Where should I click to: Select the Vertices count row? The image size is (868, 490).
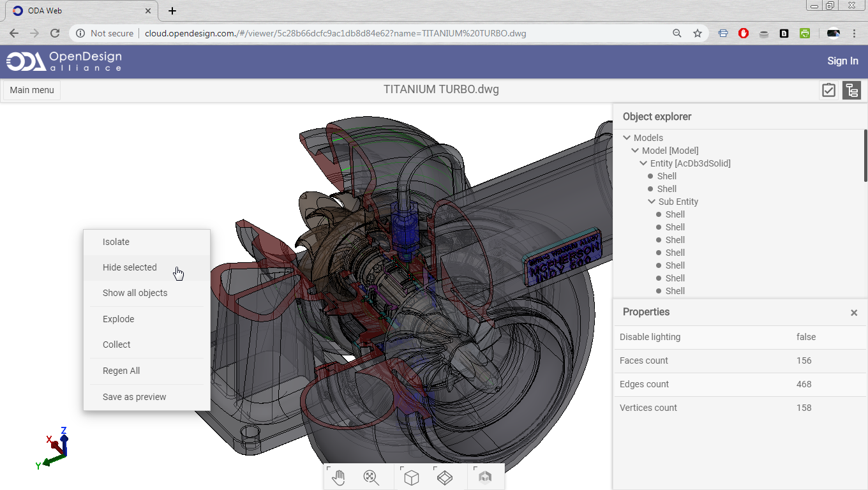tap(740, 408)
